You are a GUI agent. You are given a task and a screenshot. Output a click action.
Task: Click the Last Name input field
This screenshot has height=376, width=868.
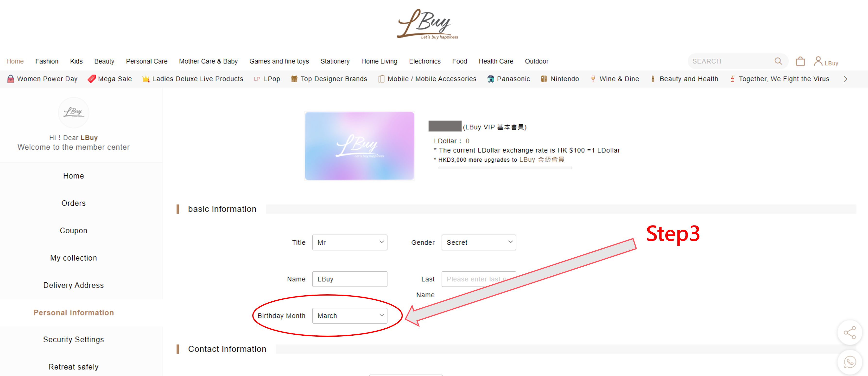[x=479, y=279]
